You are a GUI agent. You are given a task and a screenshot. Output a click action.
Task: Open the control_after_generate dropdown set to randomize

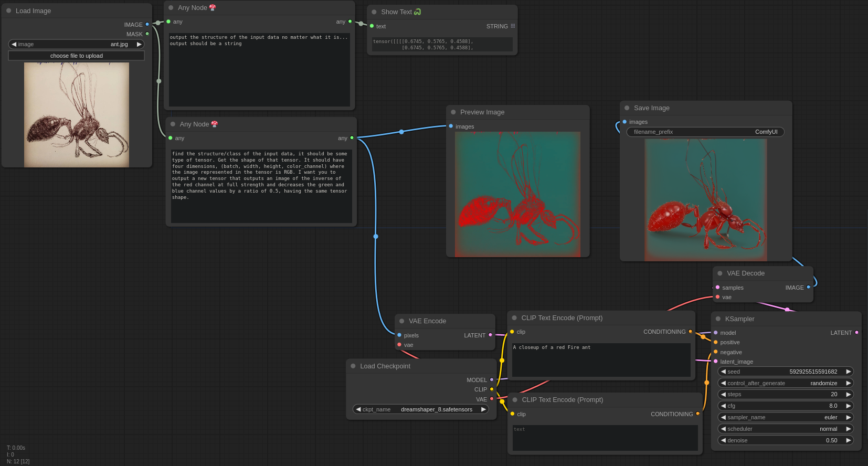(785, 383)
